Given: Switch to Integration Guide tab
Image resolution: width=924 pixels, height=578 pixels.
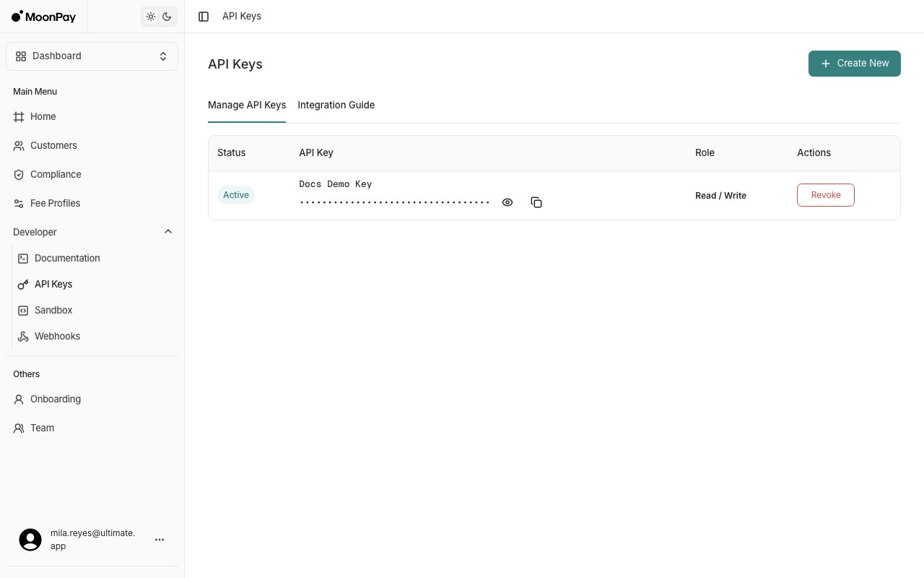Looking at the screenshot, I should 336,105.
